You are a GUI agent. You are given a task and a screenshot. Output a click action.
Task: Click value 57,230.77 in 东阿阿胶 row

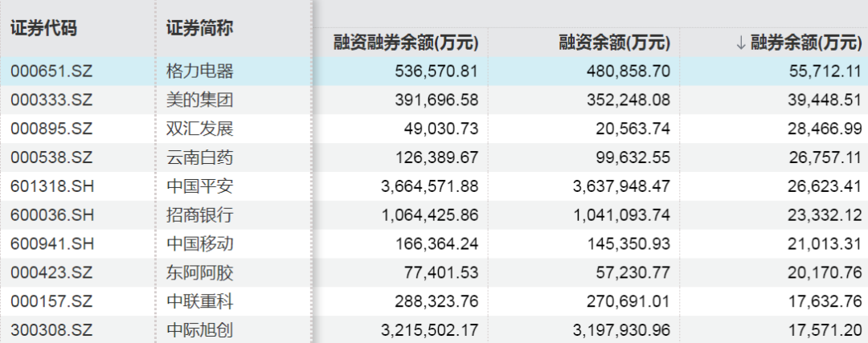click(633, 273)
